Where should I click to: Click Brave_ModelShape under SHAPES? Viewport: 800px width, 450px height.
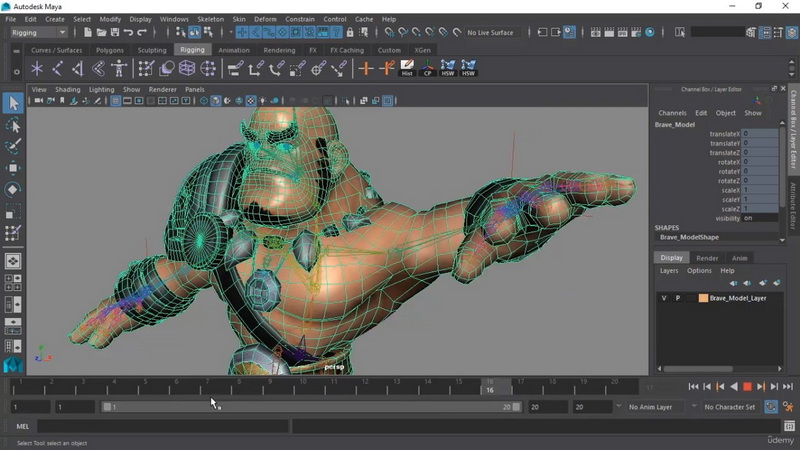coord(689,237)
